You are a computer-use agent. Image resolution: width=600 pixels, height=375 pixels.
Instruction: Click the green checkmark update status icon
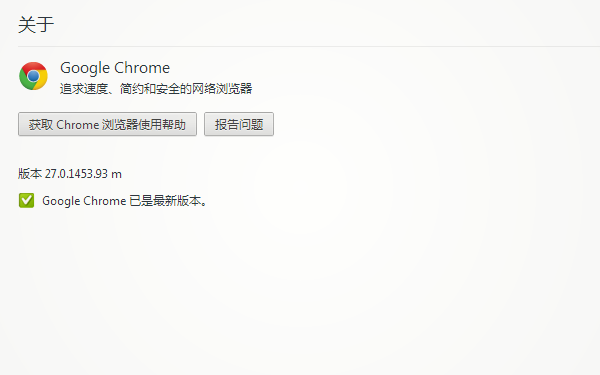(x=26, y=200)
